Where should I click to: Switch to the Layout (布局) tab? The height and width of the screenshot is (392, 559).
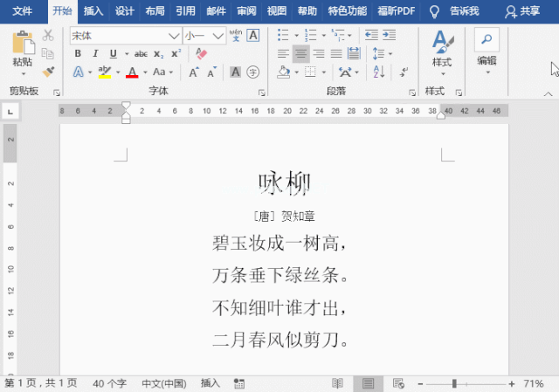[x=155, y=11]
